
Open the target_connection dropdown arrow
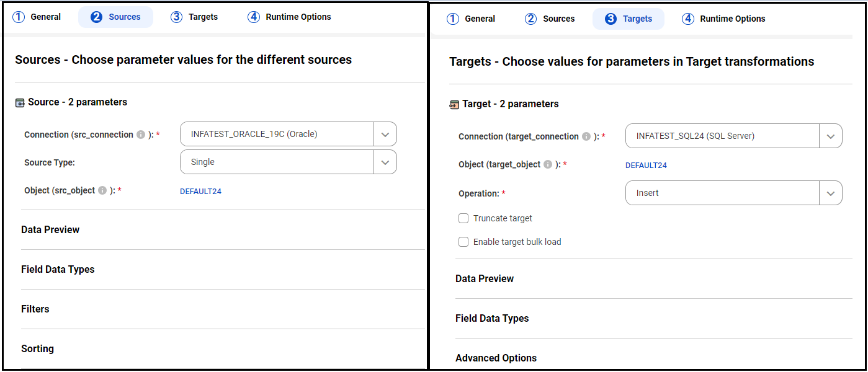[x=831, y=136]
